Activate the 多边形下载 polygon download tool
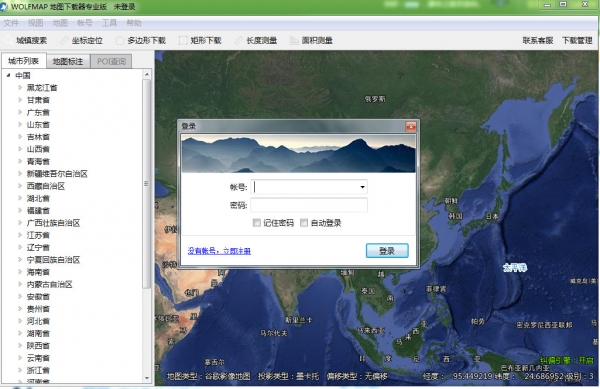Image resolution: width=600 pixels, height=389 pixels. 140,40
